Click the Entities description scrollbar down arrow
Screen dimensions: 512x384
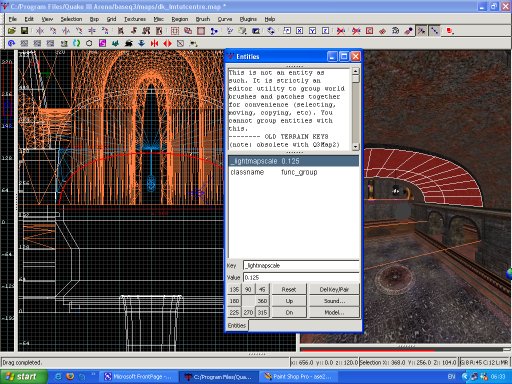click(x=355, y=146)
